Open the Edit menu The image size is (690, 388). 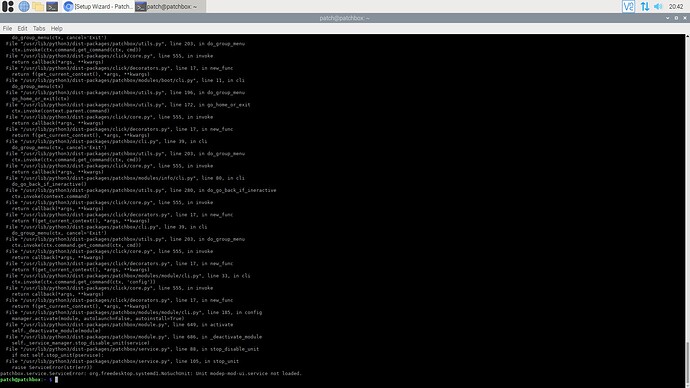22,28
